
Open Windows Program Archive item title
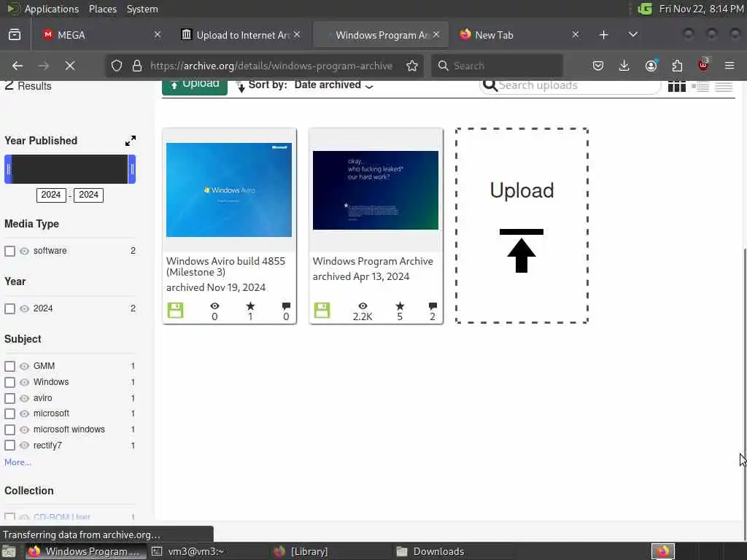coord(373,261)
